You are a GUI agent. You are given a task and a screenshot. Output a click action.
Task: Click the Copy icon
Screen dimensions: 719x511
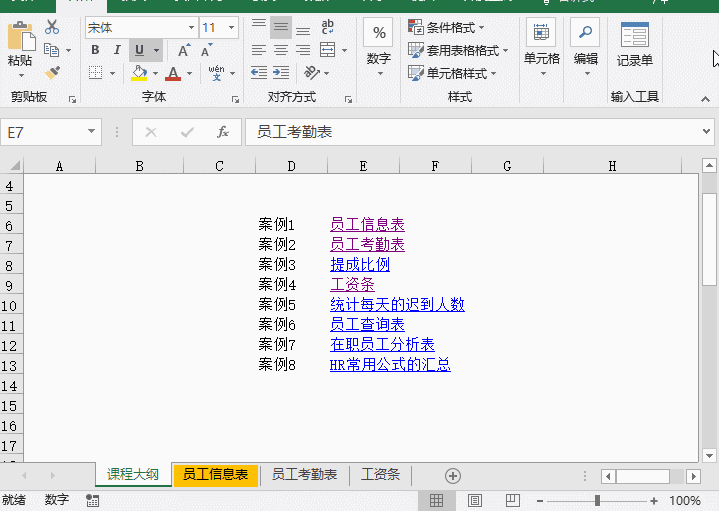pos(51,50)
